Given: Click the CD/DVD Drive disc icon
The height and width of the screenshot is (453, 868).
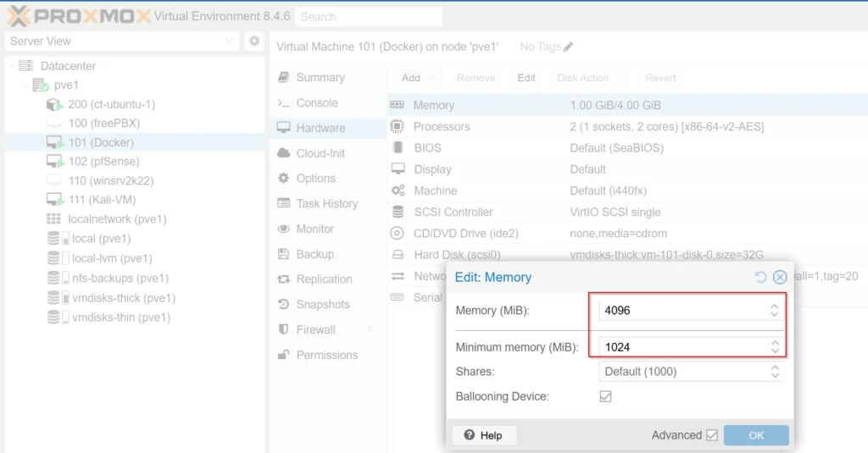Looking at the screenshot, I should click(397, 234).
